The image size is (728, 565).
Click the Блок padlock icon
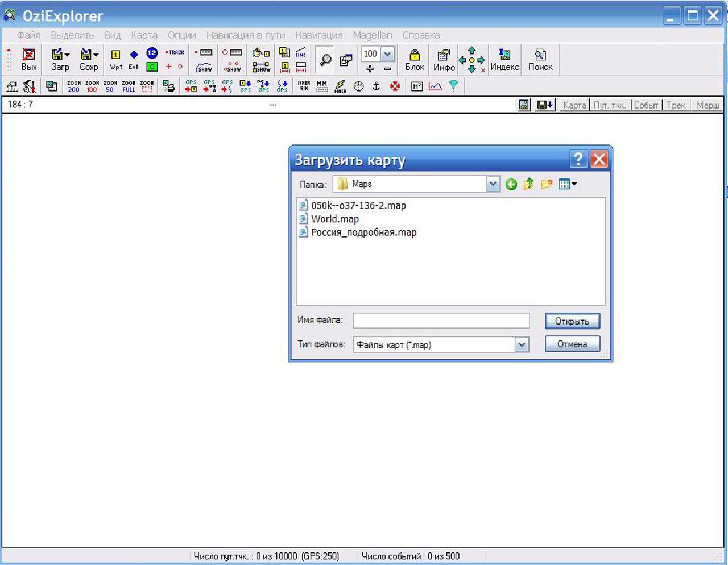click(415, 60)
